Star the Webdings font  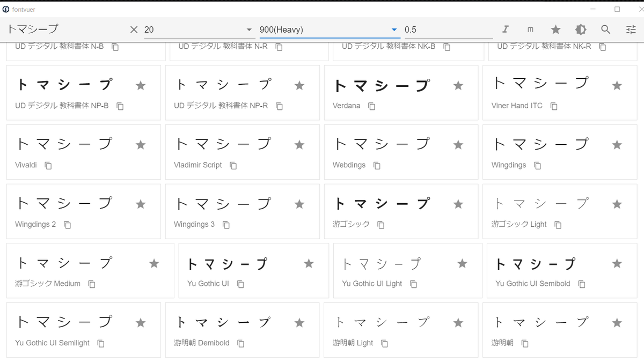click(458, 145)
